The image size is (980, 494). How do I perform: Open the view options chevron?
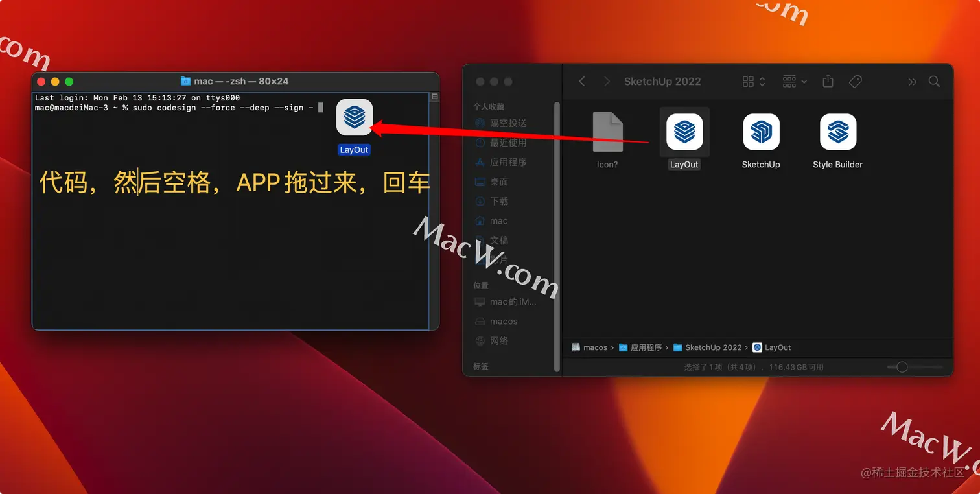pyautogui.click(x=761, y=81)
